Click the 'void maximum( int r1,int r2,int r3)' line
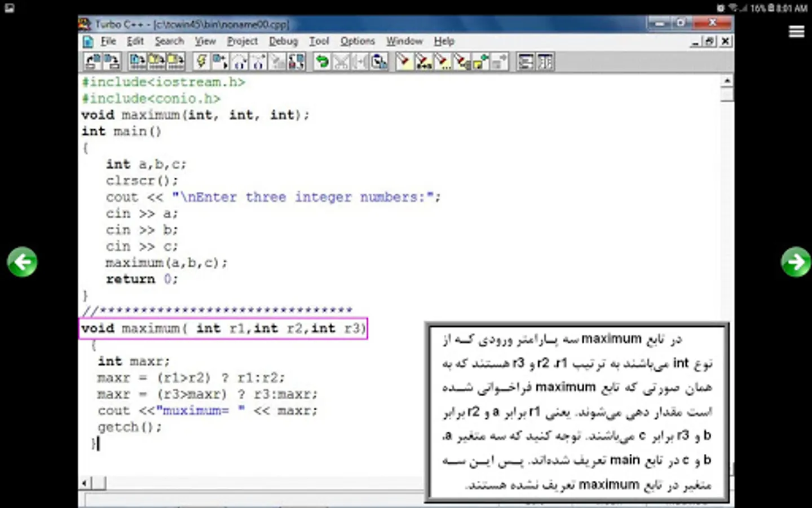812x508 pixels. coord(223,328)
